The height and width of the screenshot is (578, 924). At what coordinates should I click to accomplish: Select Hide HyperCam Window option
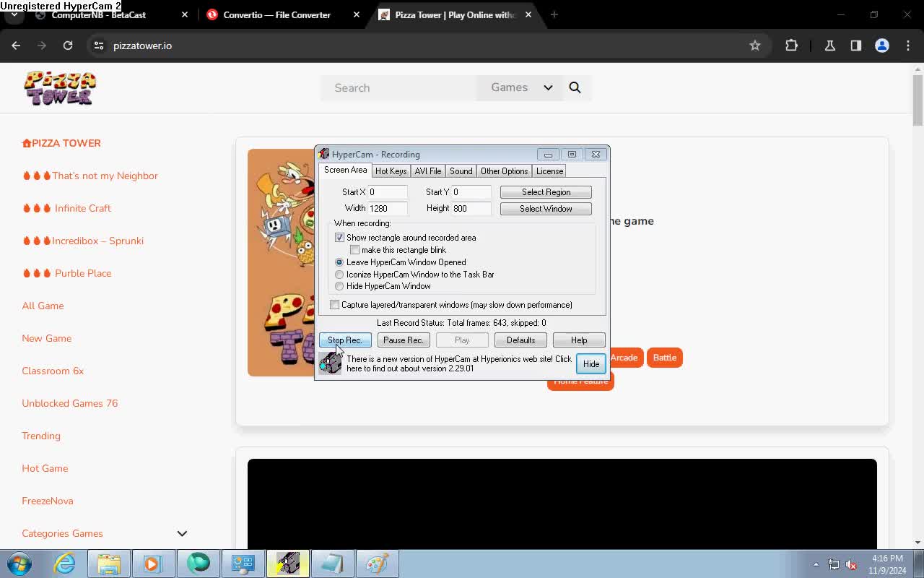339,286
